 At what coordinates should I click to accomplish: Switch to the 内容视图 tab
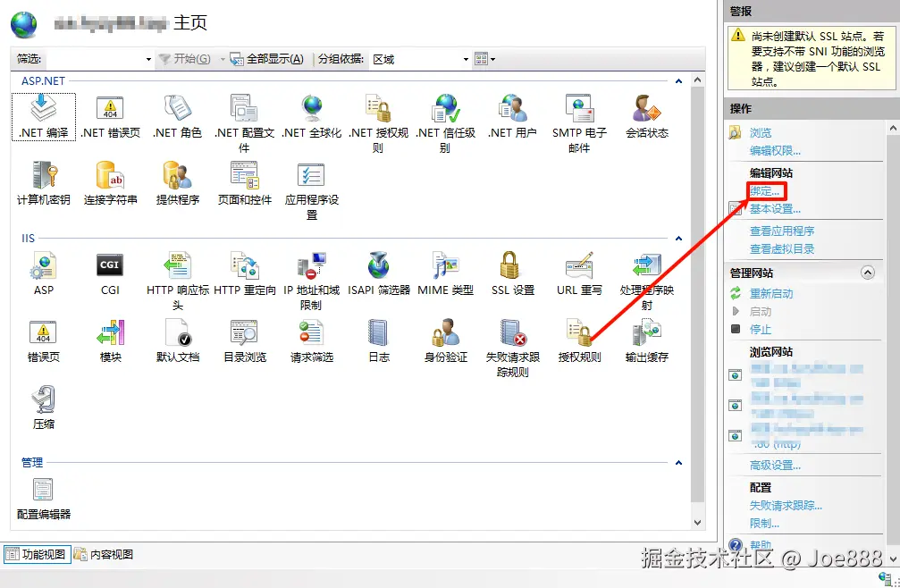105,554
